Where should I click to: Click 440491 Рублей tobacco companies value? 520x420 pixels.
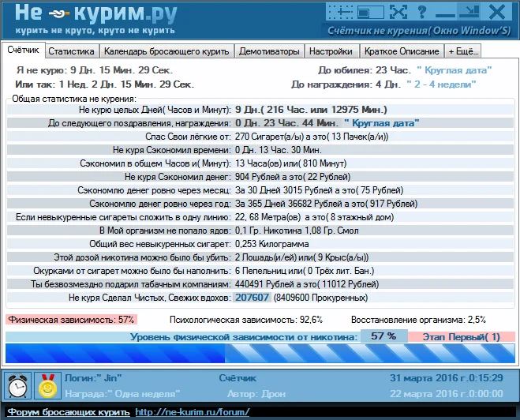pyautogui.click(x=307, y=284)
